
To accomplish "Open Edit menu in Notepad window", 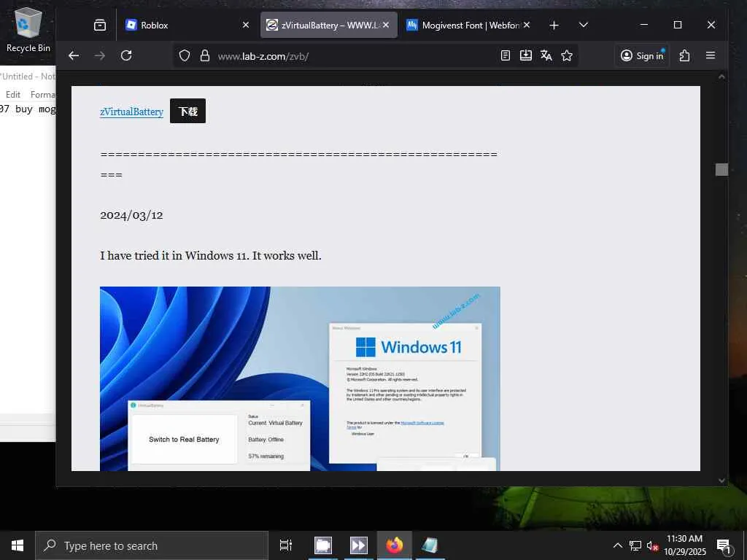I will click(13, 95).
